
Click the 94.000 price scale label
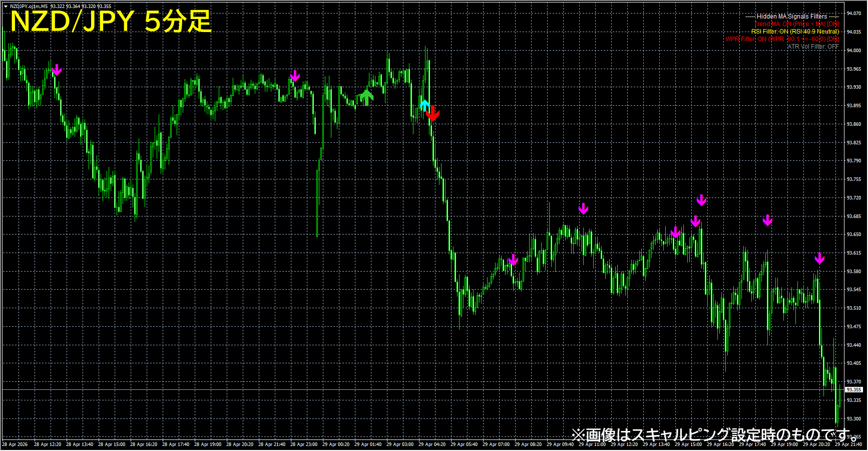pyautogui.click(x=854, y=50)
